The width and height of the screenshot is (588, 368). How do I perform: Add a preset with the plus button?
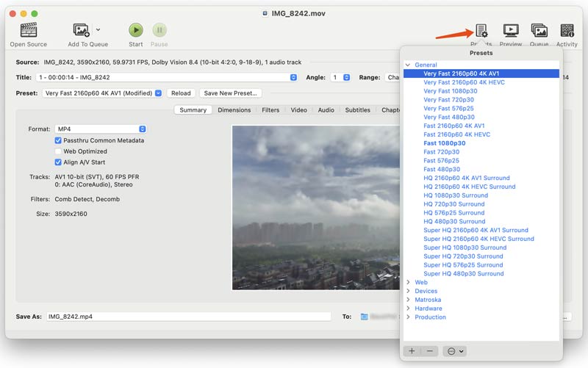[x=412, y=351]
